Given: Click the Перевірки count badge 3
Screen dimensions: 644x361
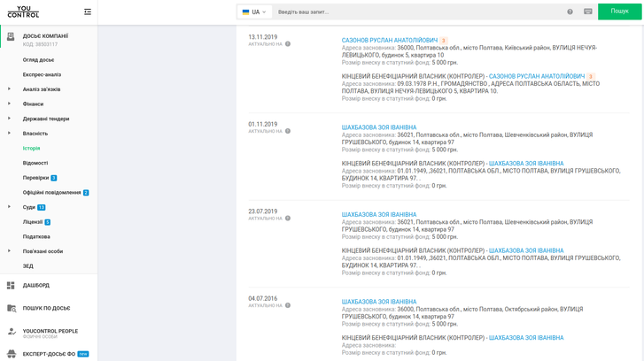Looking at the screenshot, I should tap(53, 178).
